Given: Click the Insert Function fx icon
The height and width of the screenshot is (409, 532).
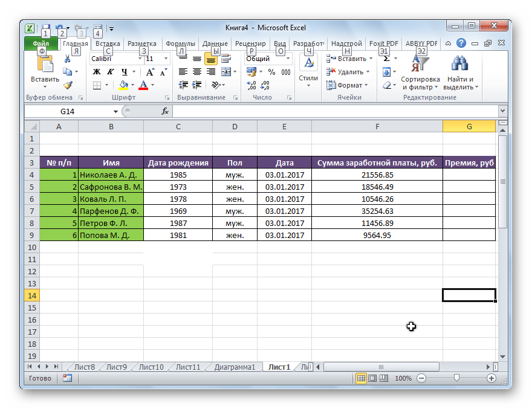Looking at the screenshot, I should pos(165,112).
